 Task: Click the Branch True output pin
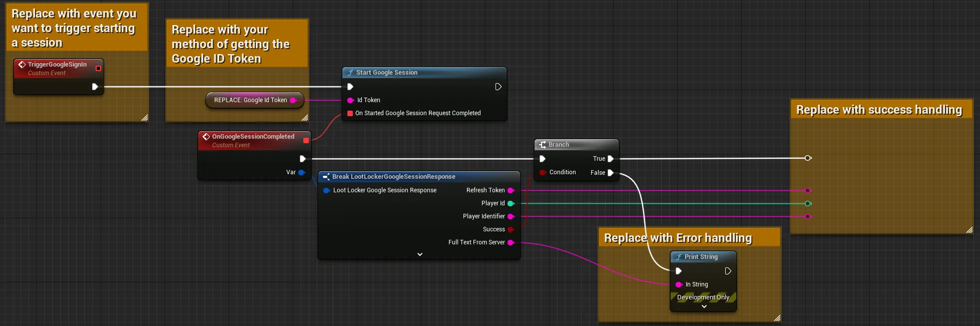pyautogui.click(x=611, y=159)
